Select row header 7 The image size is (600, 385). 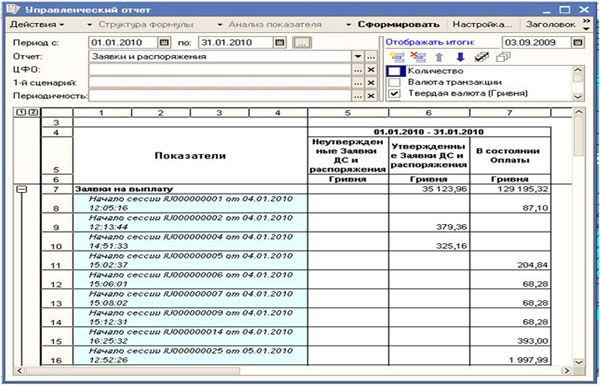click(57, 189)
